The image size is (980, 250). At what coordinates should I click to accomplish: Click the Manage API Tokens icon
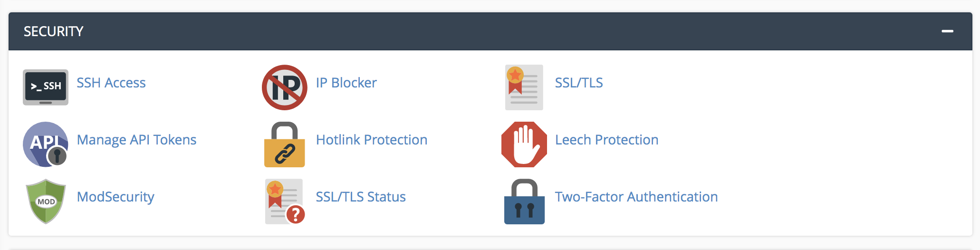click(x=46, y=144)
